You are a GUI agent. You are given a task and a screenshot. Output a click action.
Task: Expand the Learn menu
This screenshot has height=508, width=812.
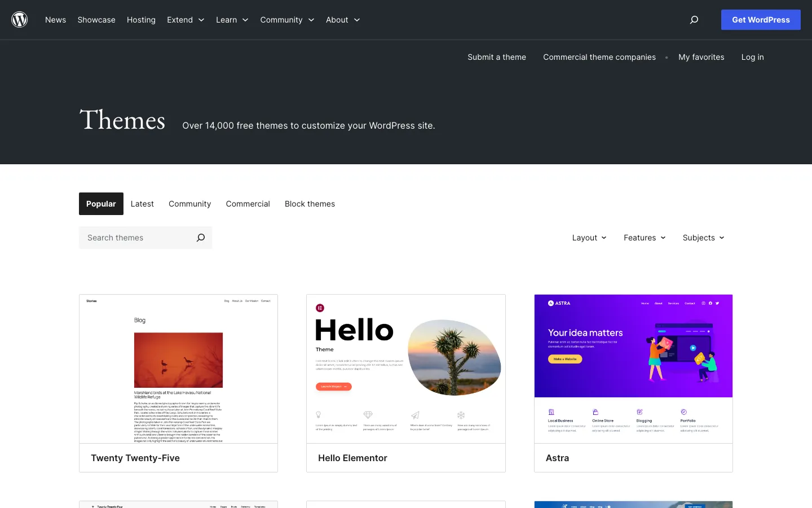point(232,20)
